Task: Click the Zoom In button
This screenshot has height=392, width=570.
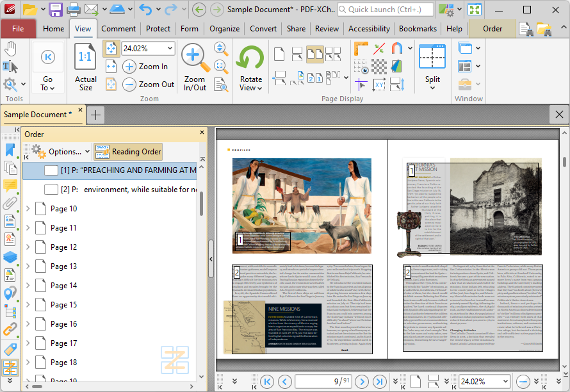Action: click(x=146, y=67)
